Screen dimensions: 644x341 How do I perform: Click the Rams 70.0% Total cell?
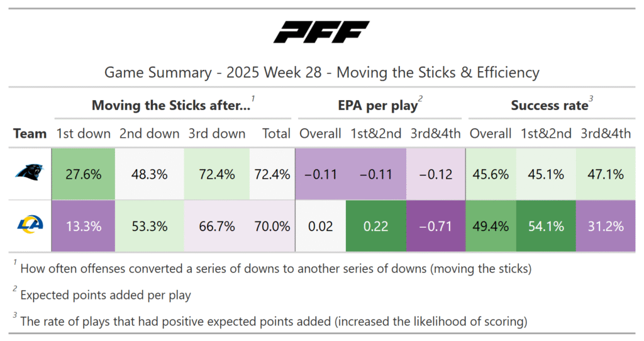[272, 226]
